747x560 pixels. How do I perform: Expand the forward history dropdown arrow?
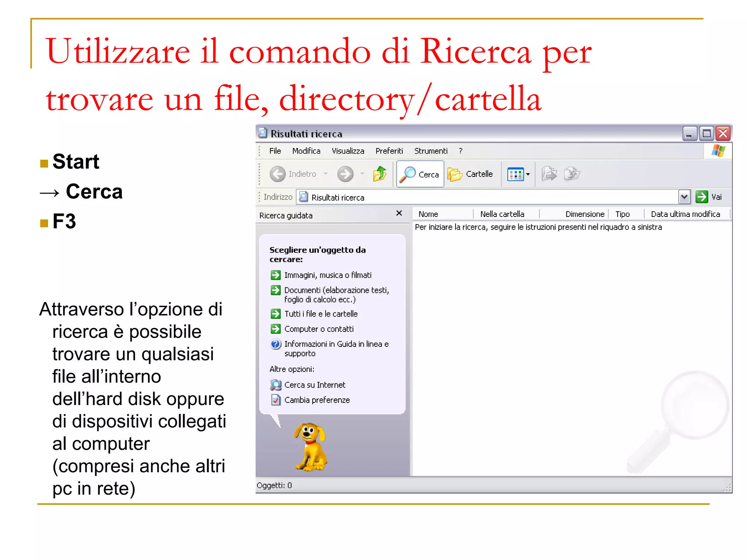coord(362,174)
